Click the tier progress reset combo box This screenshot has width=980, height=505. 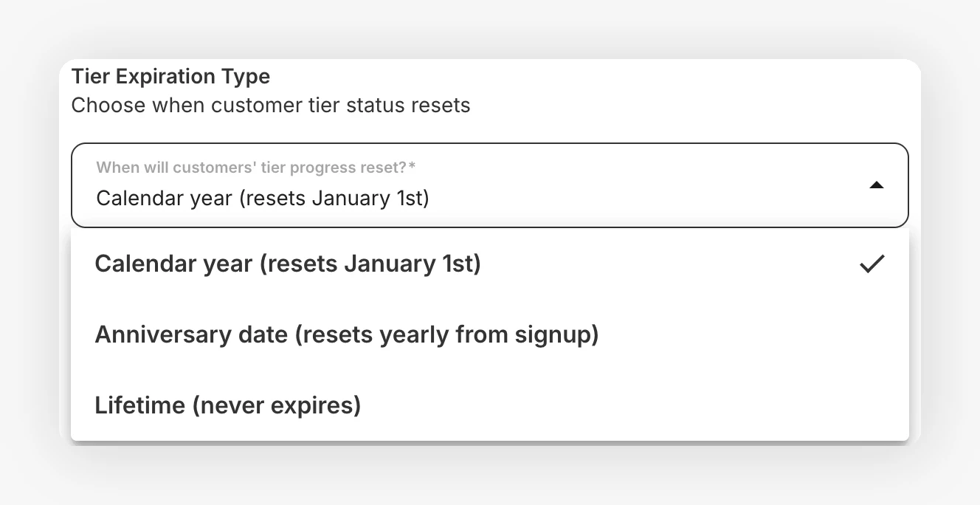click(490, 185)
